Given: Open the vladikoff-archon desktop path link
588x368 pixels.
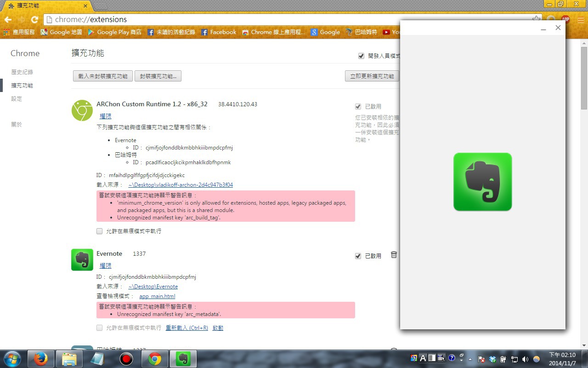Looking at the screenshot, I should click(x=181, y=185).
